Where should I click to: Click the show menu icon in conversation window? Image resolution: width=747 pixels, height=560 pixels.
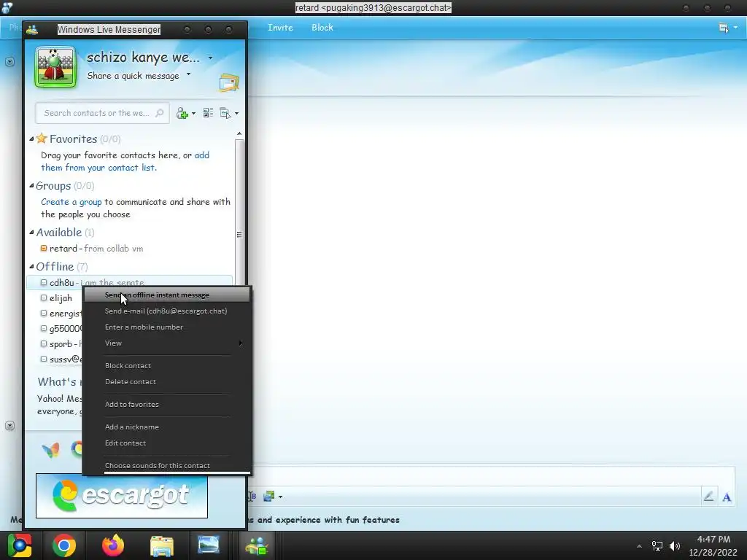point(724,28)
